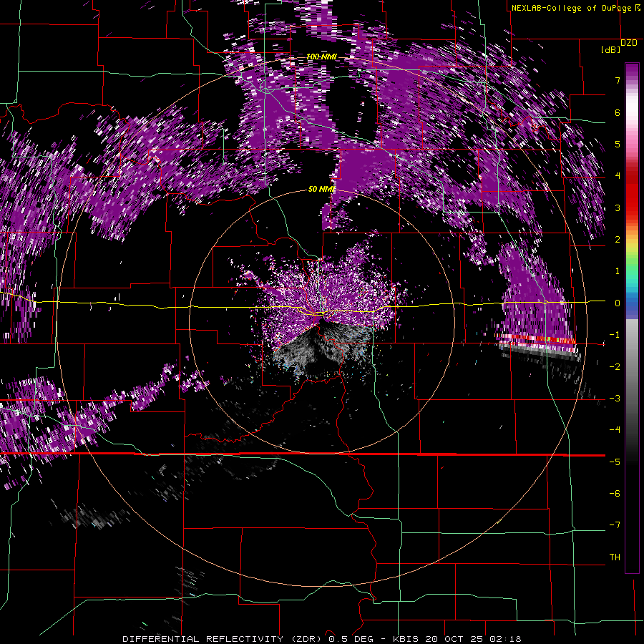Click the 0 value on the dB scale

618,303
